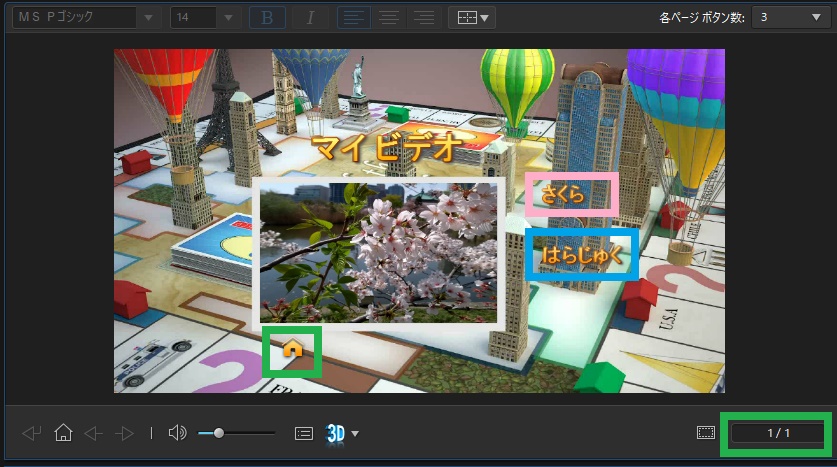Click the safe zone frame icon
Viewport: 837px width, 467px height.
click(706, 433)
